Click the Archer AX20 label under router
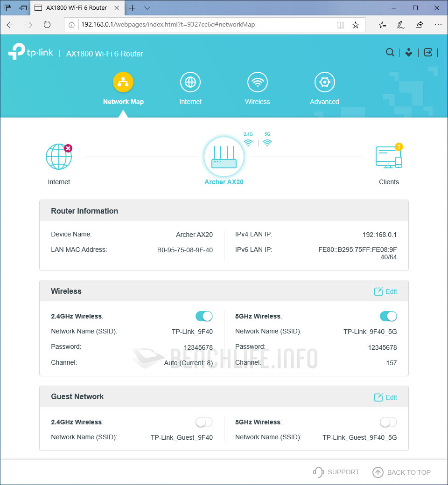Image resolution: width=448 pixels, height=485 pixels. click(224, 182)
